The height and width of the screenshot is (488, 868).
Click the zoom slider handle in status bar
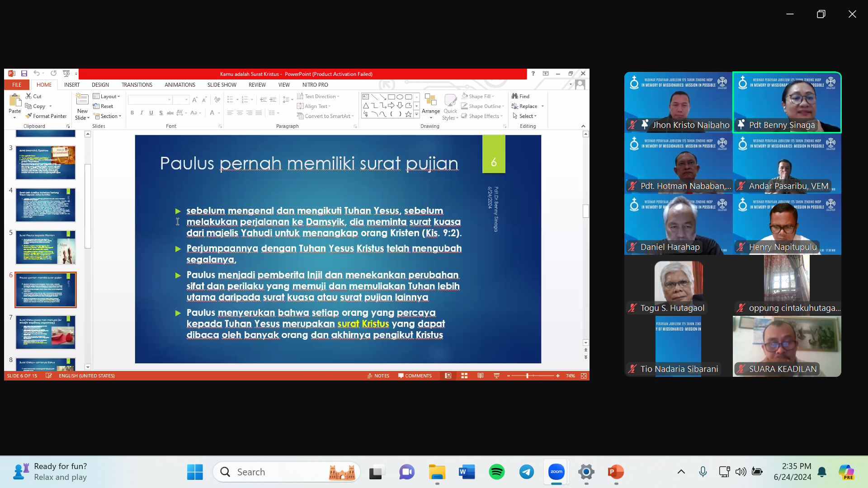[x=527, y=375]
